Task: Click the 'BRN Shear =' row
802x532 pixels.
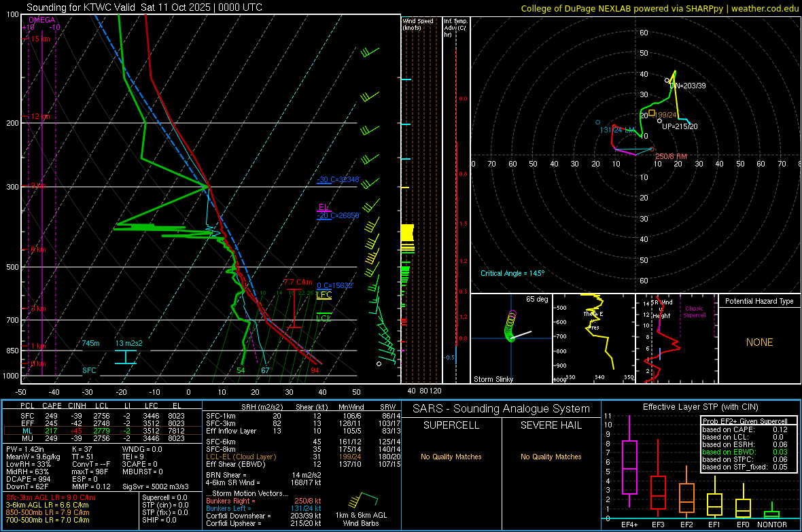Action: (x=264, y=475)
